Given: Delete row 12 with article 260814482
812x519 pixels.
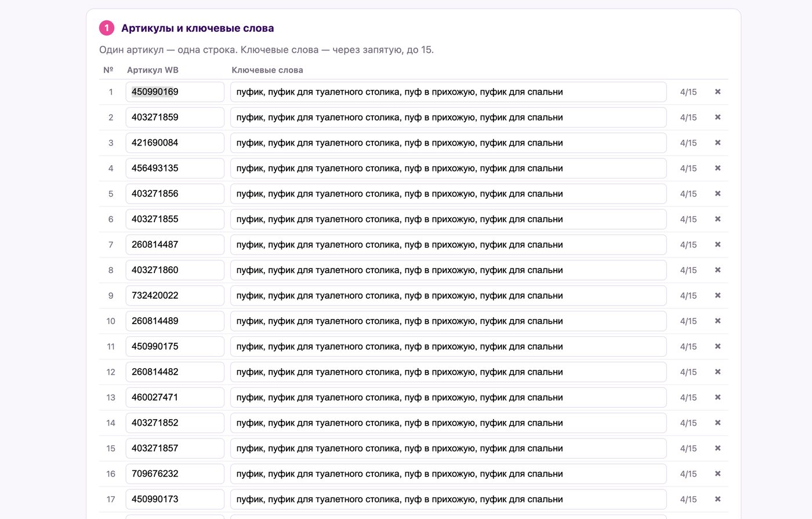Looking at the screenshot, I should coord(717,372).
